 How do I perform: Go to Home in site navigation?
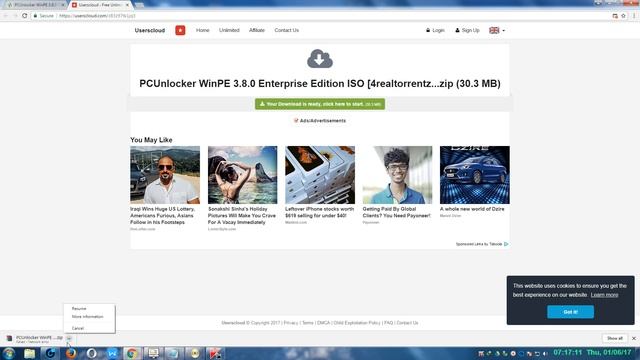202,30
